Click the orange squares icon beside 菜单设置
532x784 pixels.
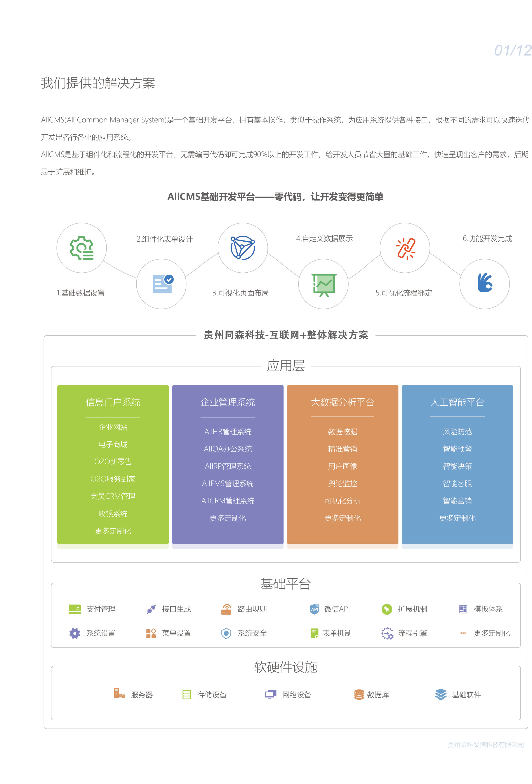(151, 633)
